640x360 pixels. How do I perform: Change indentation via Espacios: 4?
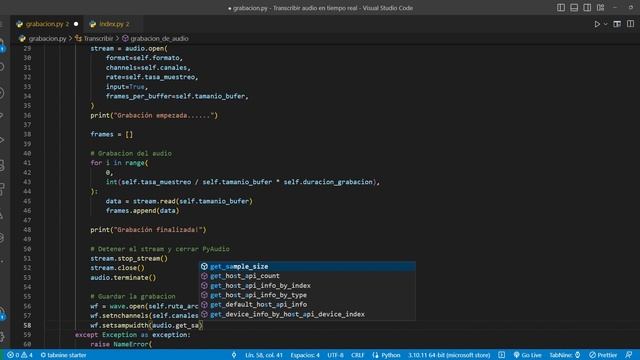coord(305,355)
